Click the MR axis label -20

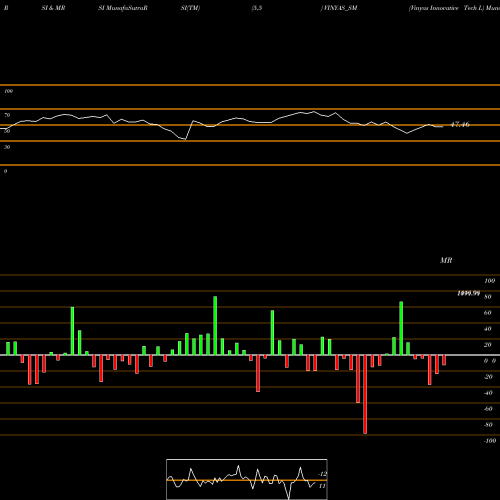(488, 377)
